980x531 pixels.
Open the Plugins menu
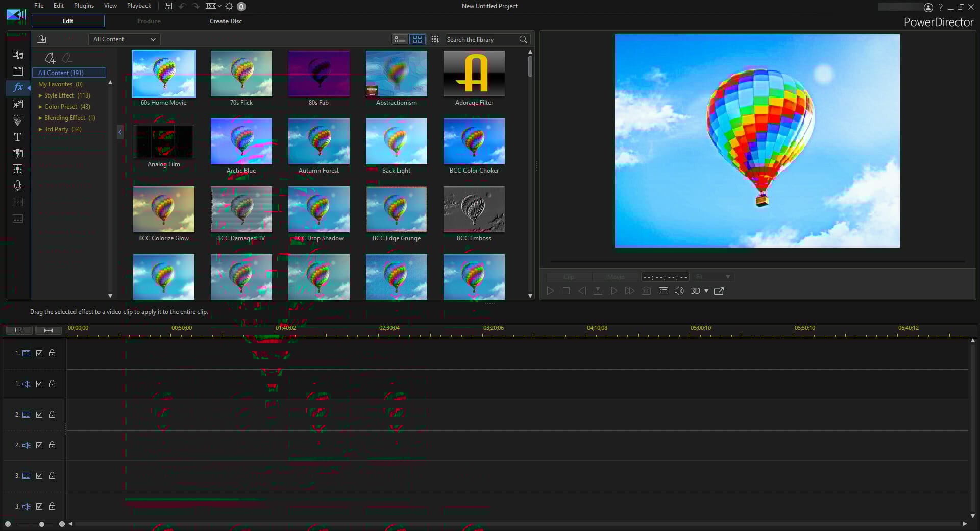(x=84, y=6)
